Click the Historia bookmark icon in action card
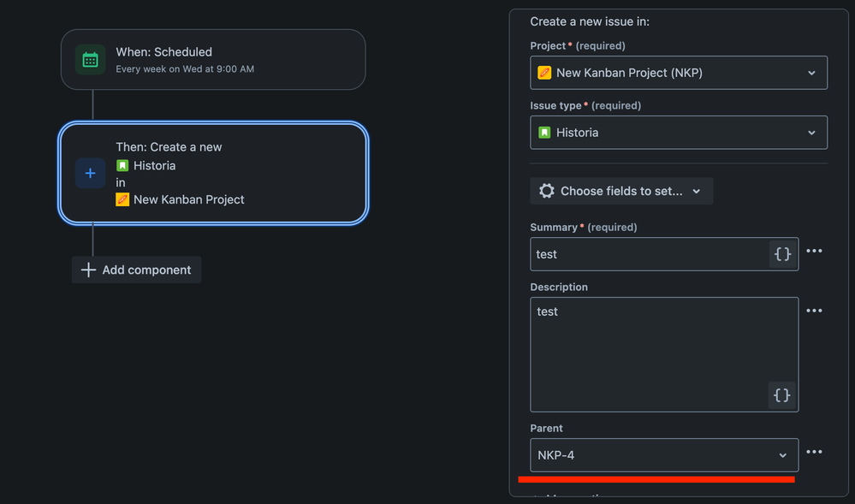Viewport: 855px width, 504px height. click(122, 165)
